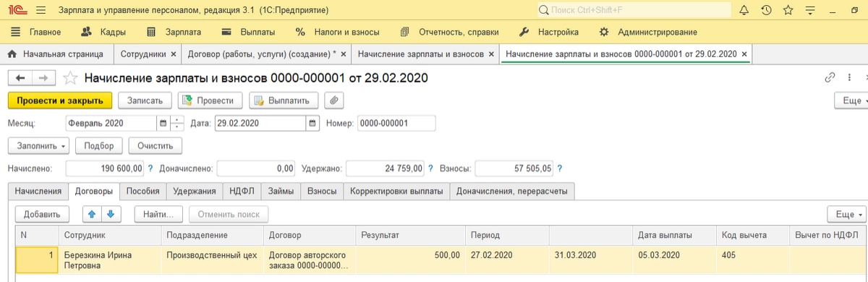Switch to the Займы tab

(281, 191)
